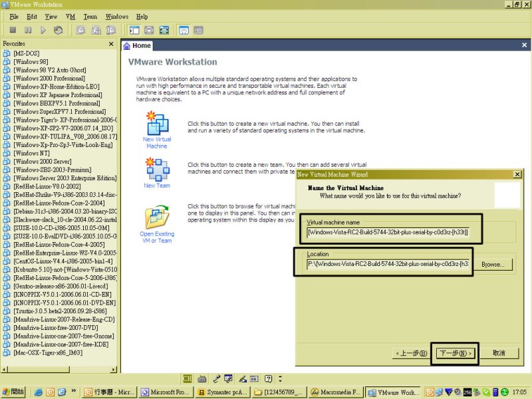
Task: Click the IME help question mark icon
Action: tap(269, 378)
